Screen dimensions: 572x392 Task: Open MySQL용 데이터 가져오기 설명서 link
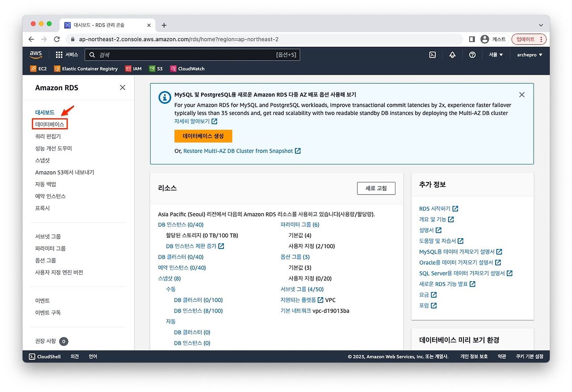[461, 252]
